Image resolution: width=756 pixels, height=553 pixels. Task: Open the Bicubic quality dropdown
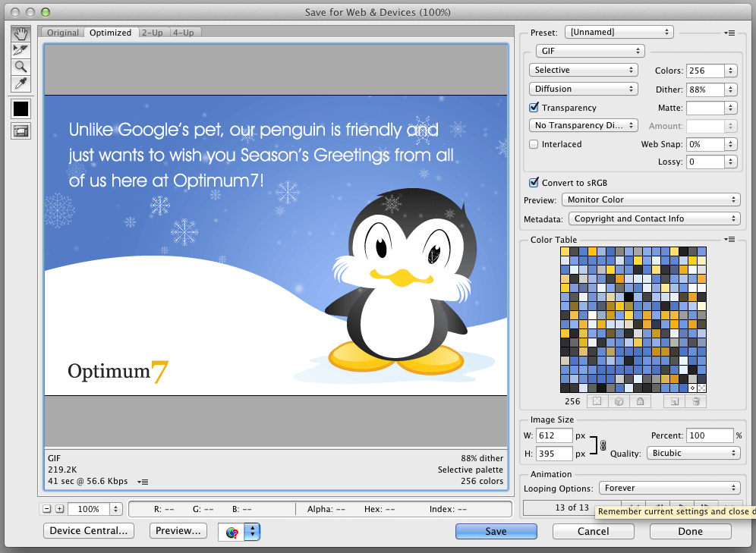(693, 453)
